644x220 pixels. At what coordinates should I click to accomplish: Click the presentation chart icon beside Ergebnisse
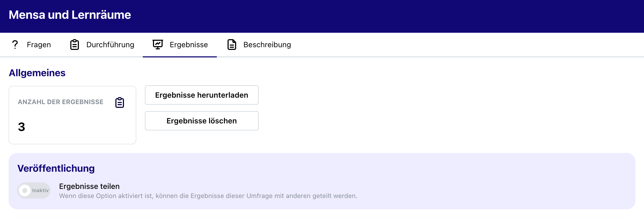coord(158,45)
